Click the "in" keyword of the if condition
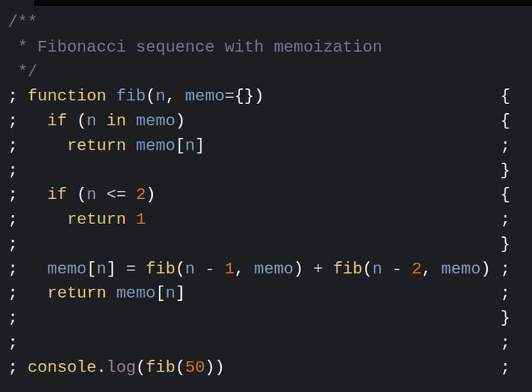This screenshot has height=392, width=532. tap(116, 120)
